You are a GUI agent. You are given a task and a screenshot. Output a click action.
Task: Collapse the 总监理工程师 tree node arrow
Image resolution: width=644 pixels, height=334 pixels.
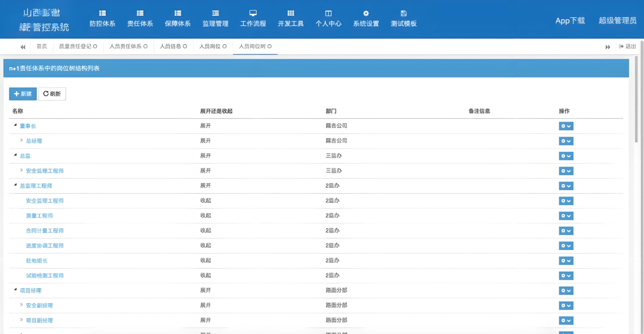coord(15,185)
